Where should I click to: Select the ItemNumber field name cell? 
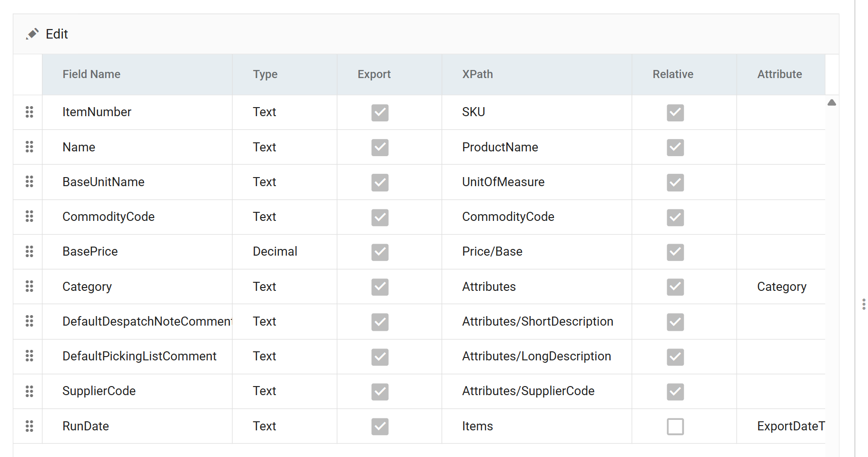tap(137, 112)
